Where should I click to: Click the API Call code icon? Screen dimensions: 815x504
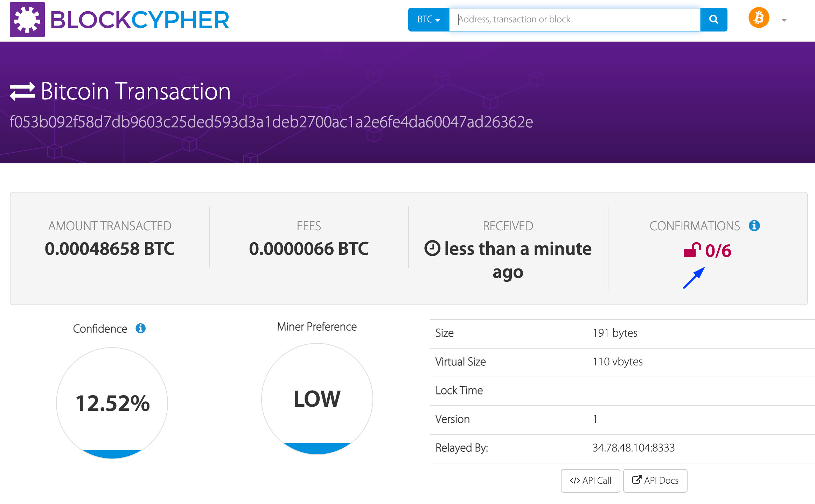coord(575,480)
